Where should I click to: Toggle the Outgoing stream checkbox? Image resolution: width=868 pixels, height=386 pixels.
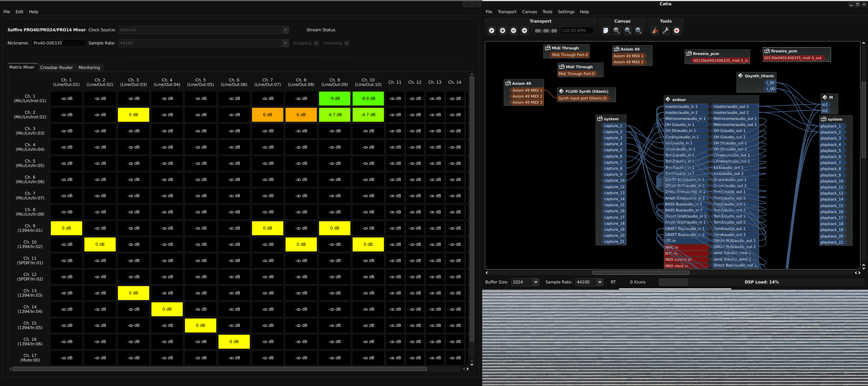point(316,43)
